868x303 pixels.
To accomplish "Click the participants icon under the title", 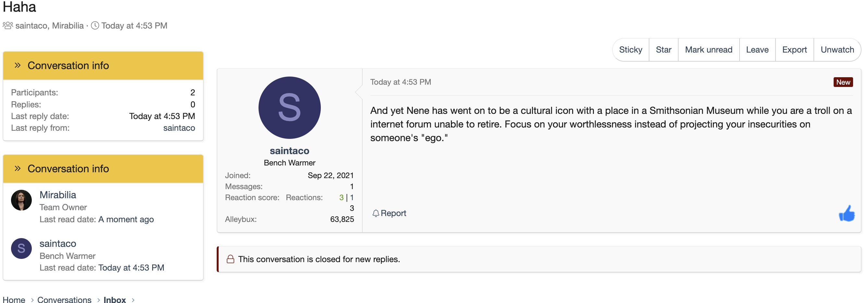I will point(8,26).
